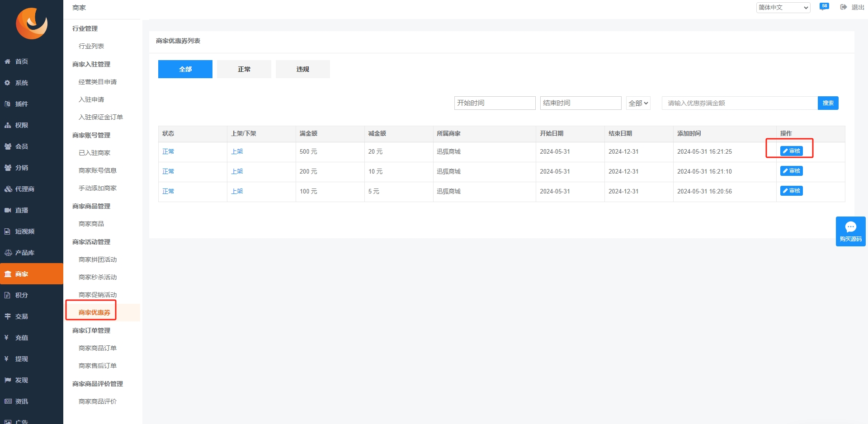This screenshot has height=424, width=868.
Task: Open the 资讯 news icon in sidebar
Action: pyautogui.click(x=8, y=401)
